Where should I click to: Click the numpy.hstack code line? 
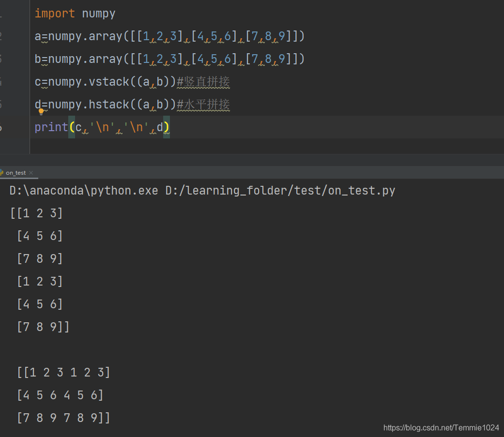(x=132, y=105)
